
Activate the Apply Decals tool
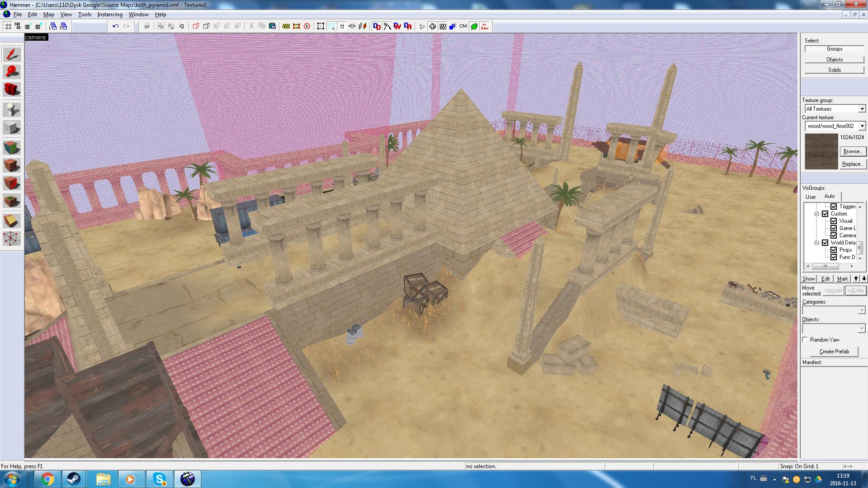(x=12, y=183)
